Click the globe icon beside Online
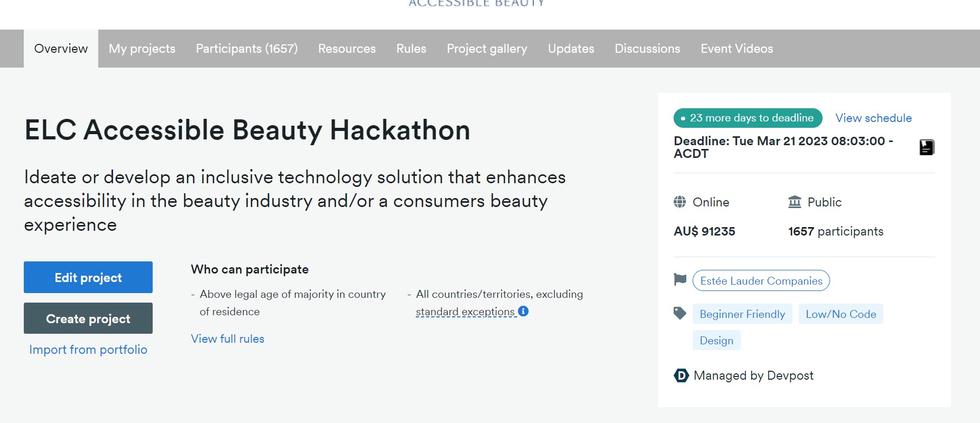This screenshot has width=980, height=423. coord(680,202)
